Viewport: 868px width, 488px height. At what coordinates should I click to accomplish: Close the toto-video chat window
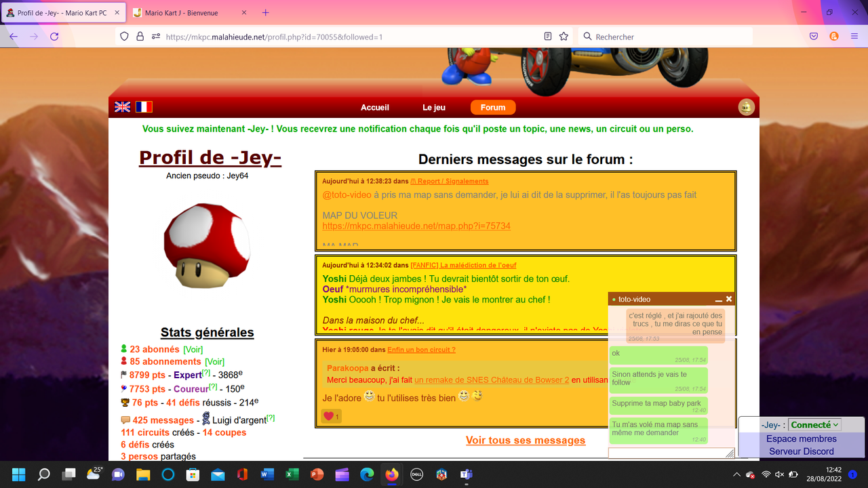point(729,299)
